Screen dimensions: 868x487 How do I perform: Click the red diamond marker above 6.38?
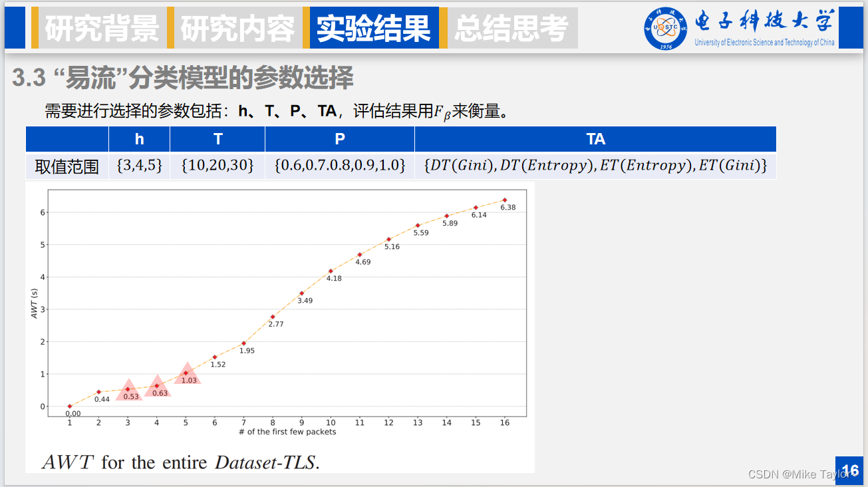pos(505,200)
